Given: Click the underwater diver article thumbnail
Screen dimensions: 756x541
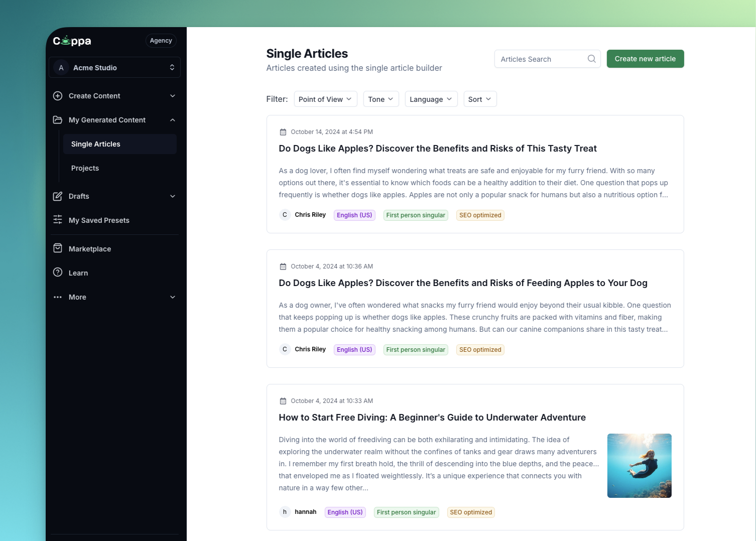Looking at the screenshot, I should click(639, 466).
